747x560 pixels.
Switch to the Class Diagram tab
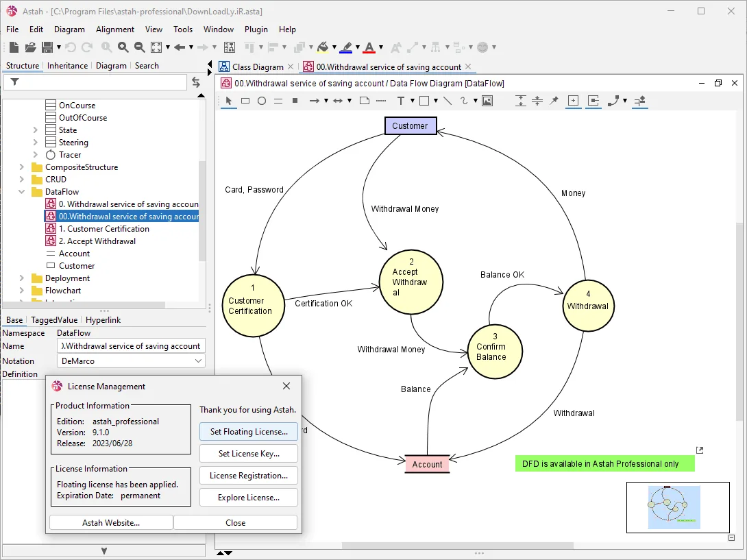[x=257, y=67]
